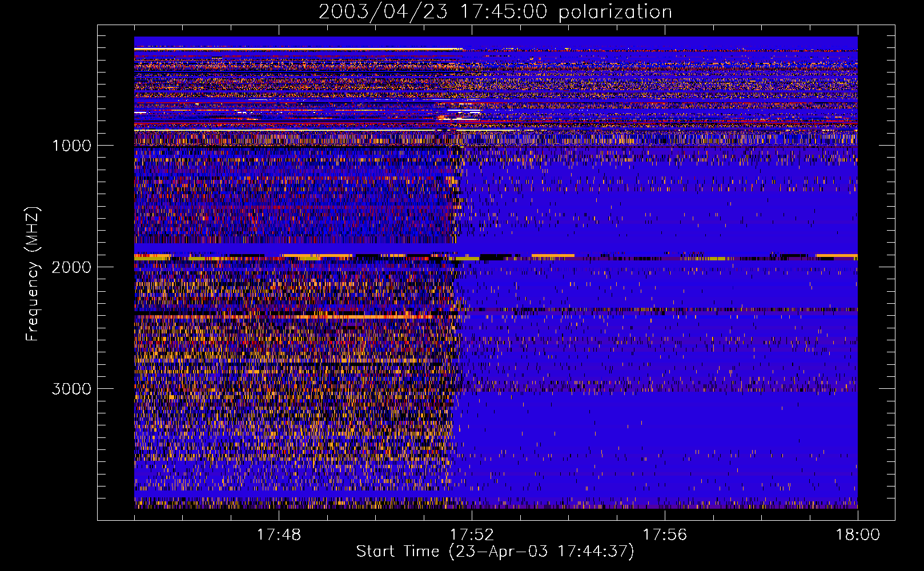Click the 2000 frequency axis value

pos(71,267)
